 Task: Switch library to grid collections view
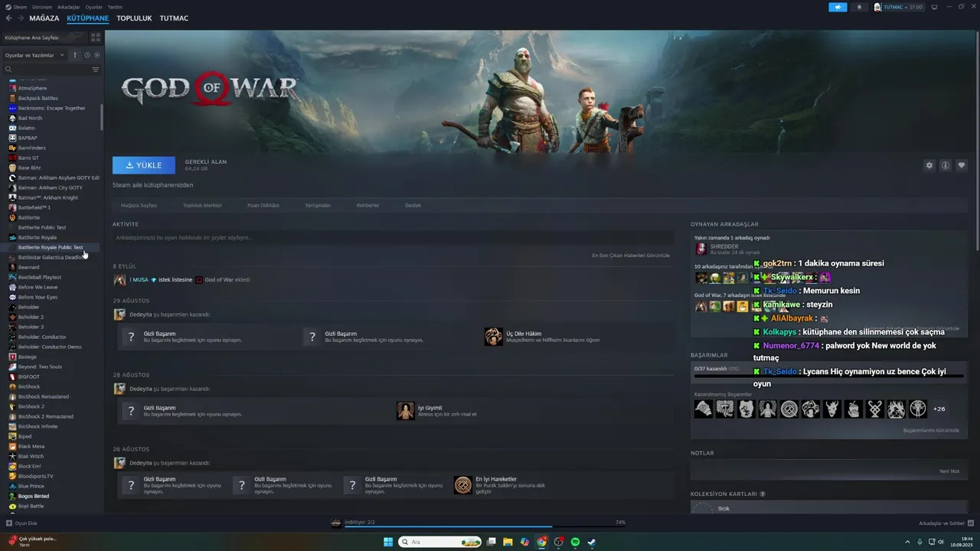[96, 37]
